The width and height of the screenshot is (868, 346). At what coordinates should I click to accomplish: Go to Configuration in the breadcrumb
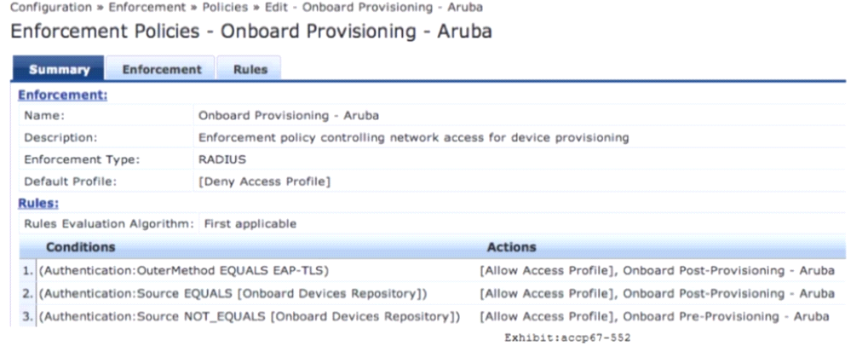point(51,8)
